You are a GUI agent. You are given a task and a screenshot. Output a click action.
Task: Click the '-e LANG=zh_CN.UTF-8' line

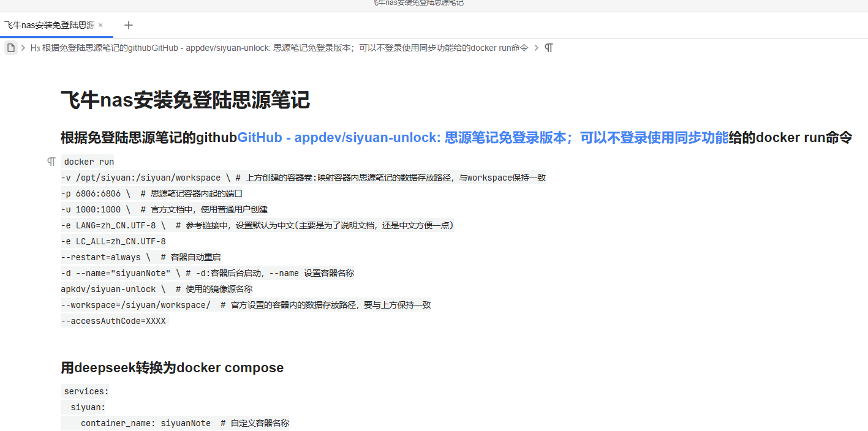click(257, 225)
